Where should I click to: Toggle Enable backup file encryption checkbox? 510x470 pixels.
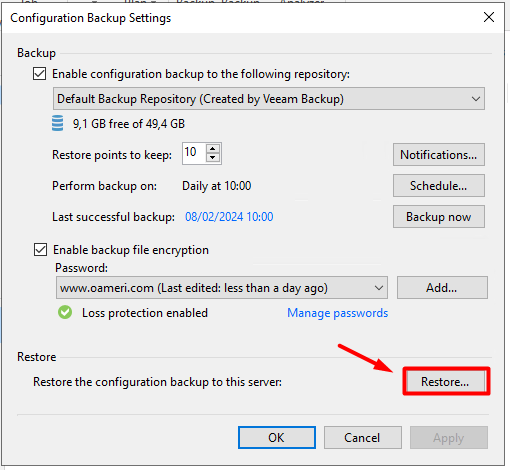(x=40, y=249)
